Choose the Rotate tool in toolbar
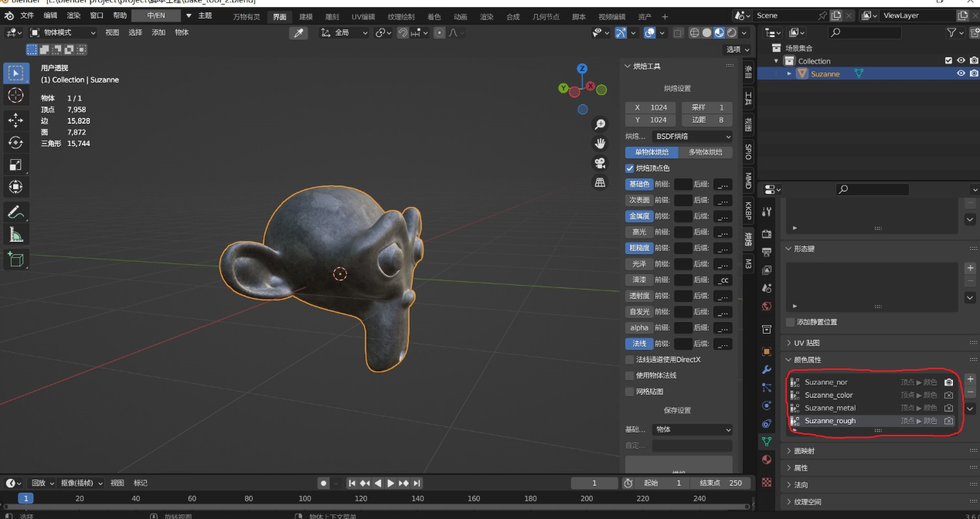The height and width of the screenshot is (519, 980). pos(15,142)
